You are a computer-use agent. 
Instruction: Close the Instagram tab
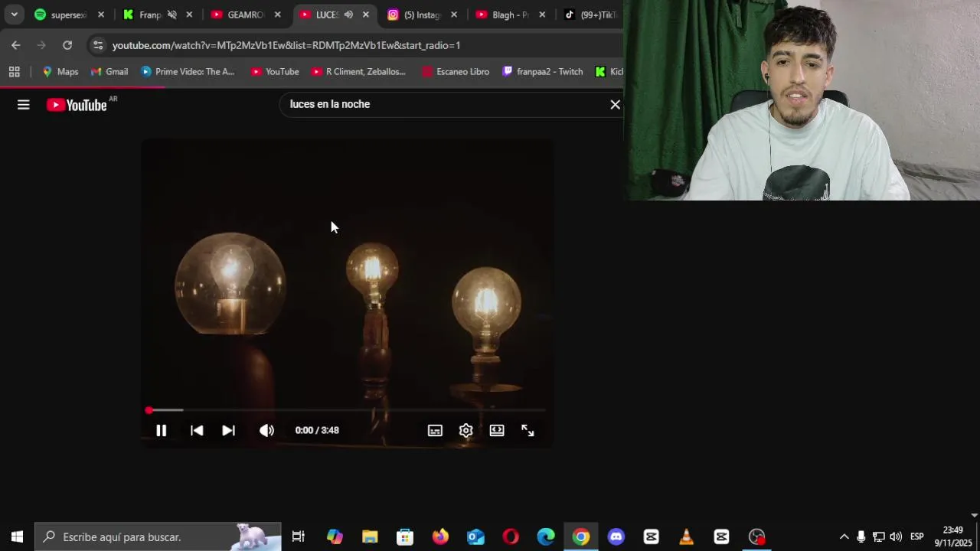tap(454, 15)
